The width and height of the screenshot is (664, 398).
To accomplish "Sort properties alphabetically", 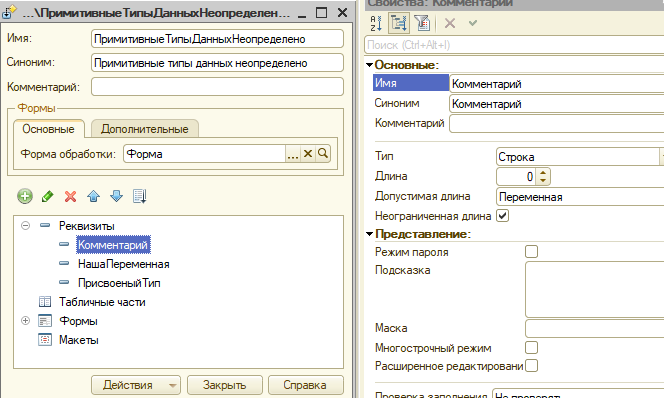I will pos(376,23).
